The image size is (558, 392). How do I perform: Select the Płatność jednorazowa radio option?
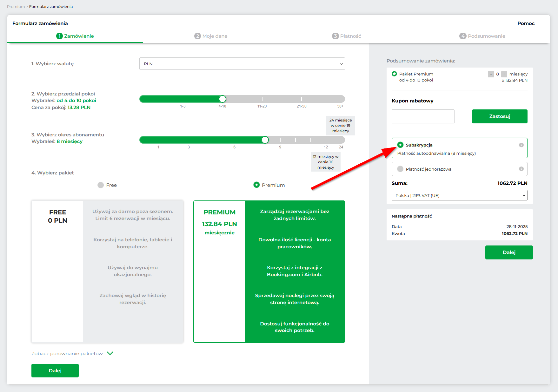point(400,169)
